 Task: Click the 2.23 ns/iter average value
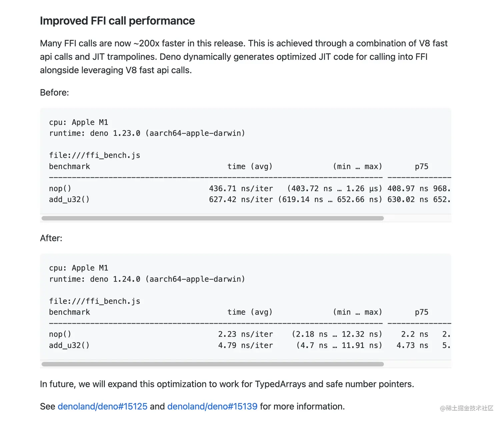[x=246, y=334]
